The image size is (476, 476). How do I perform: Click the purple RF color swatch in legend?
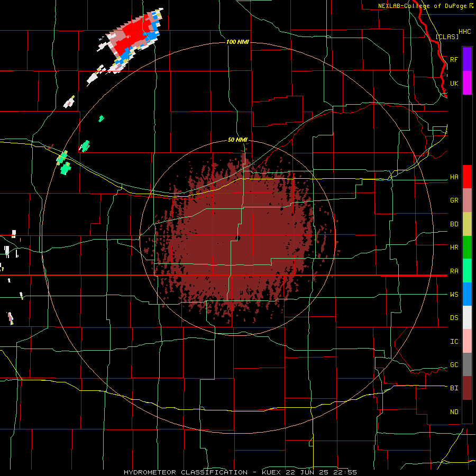point(467,59)
